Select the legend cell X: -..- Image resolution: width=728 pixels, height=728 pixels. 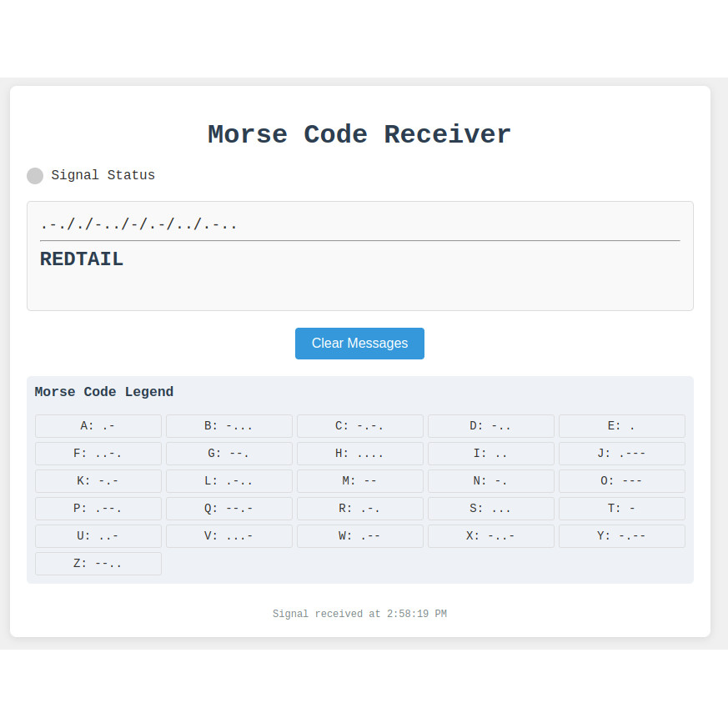[x=490, y=536]
